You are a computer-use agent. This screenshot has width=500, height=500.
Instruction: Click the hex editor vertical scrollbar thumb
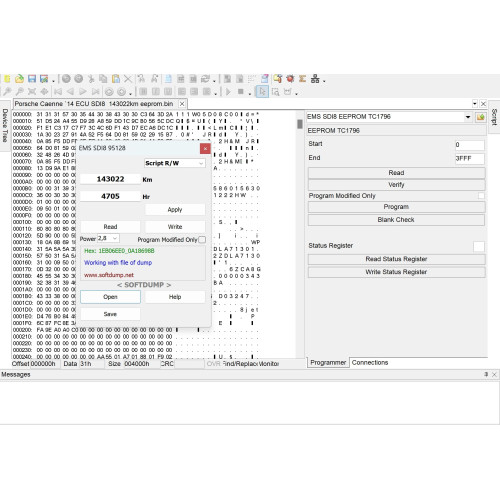point(300,124)
